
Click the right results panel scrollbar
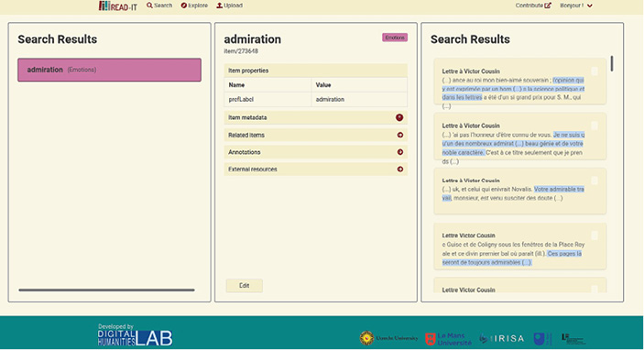click(612, 63)
